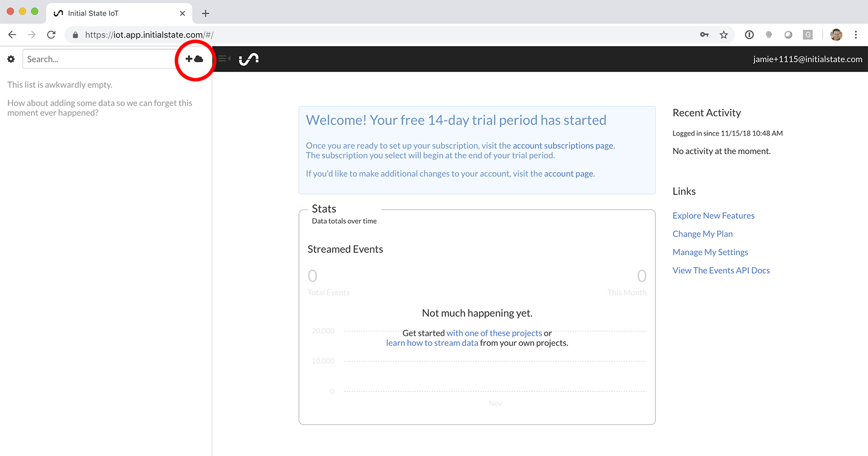Open the Change My Plan link
The width and height of the screenshot is (868, 456).
(703, 234)
